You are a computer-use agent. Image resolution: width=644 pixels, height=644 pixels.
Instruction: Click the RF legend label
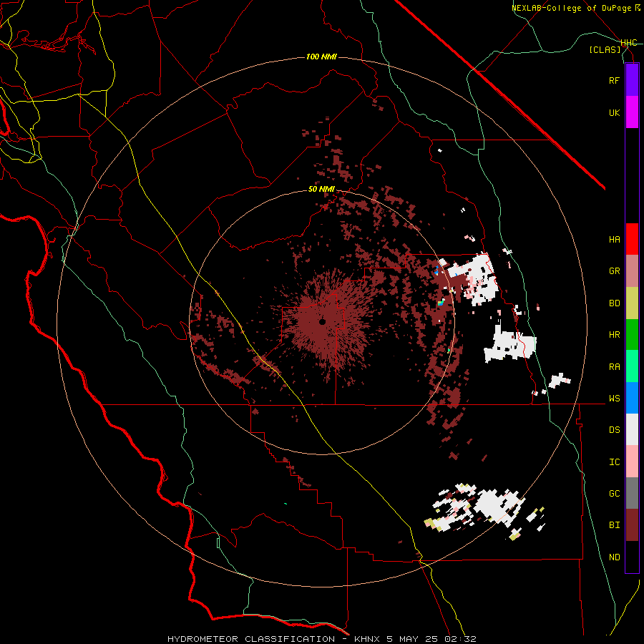pos(614,80)
